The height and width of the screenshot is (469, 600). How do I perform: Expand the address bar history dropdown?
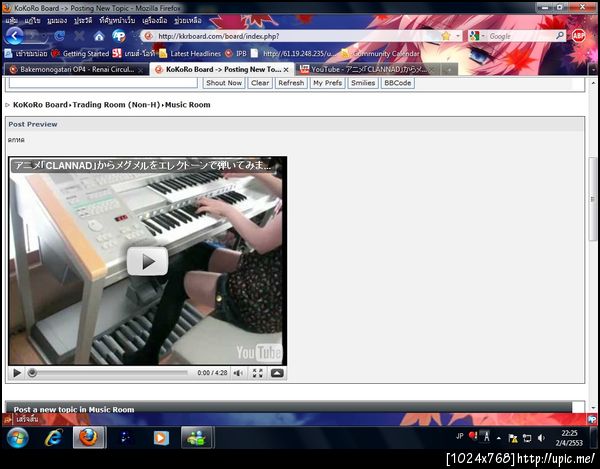[457, 36]
